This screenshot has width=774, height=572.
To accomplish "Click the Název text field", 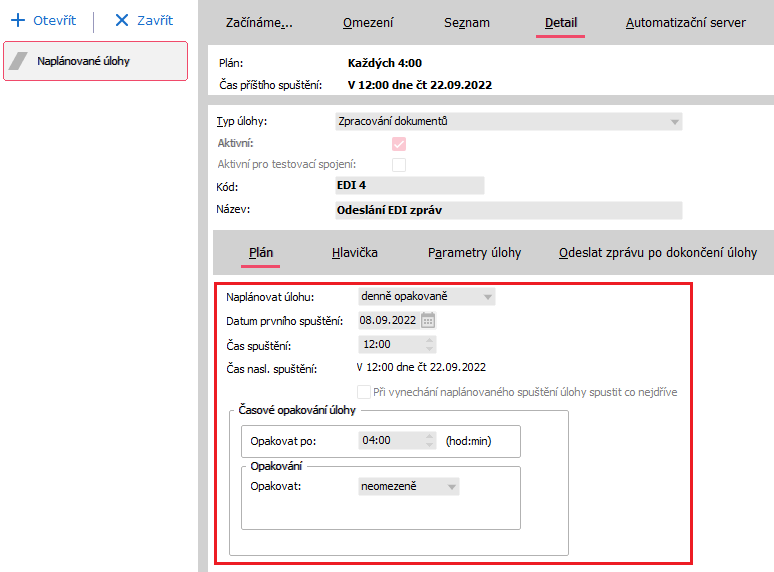I will point(508,210).
